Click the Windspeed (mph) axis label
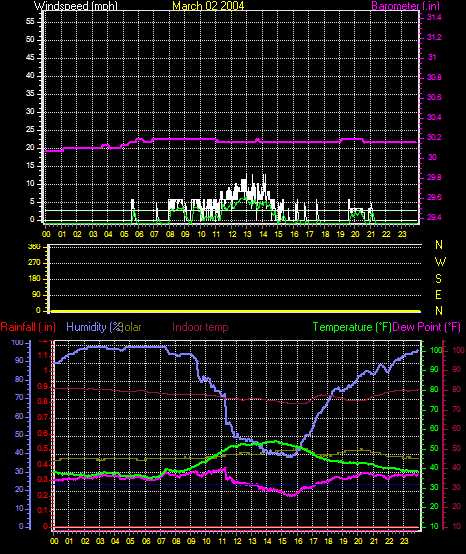466x554 pixels. coord(76,6)
